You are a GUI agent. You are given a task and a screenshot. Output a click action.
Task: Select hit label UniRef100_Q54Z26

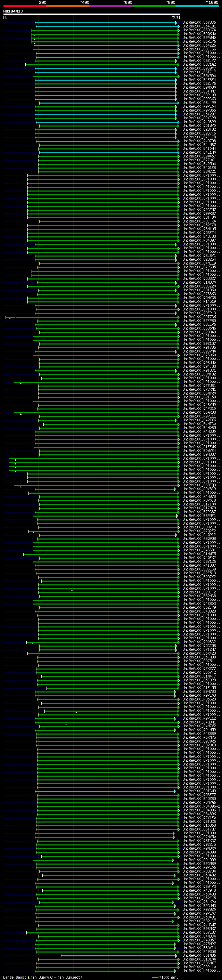pos(199,45)
